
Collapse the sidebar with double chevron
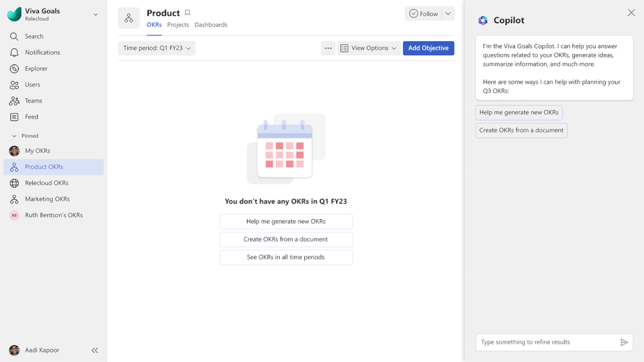pos(95,350)
